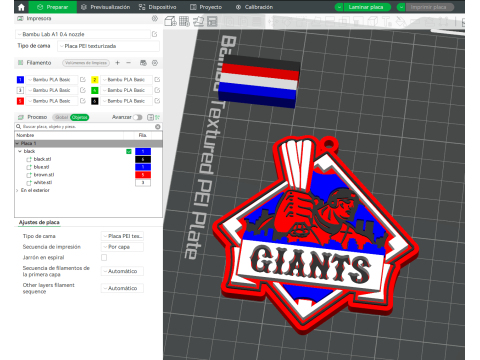Viewport: 480px width, 360px height.
Task: Edit preset of filament 5
Action: (83, 101)
